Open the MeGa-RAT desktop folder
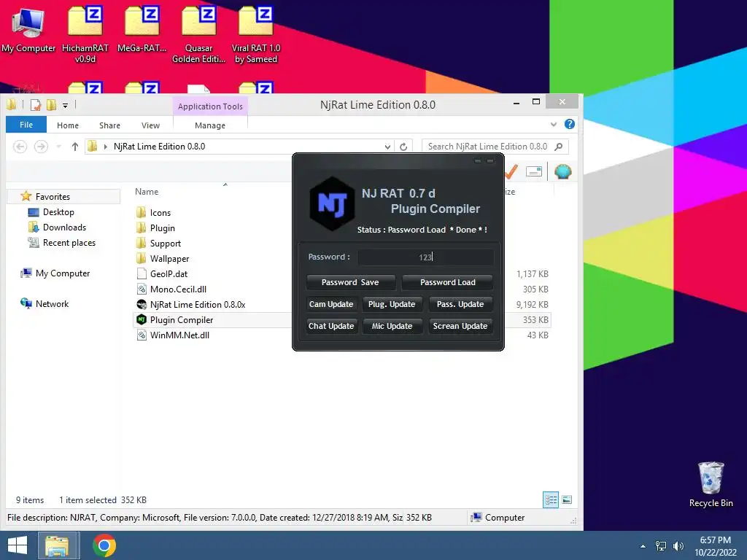This screenshot has height=560, width=747. [x=142, y=28]
